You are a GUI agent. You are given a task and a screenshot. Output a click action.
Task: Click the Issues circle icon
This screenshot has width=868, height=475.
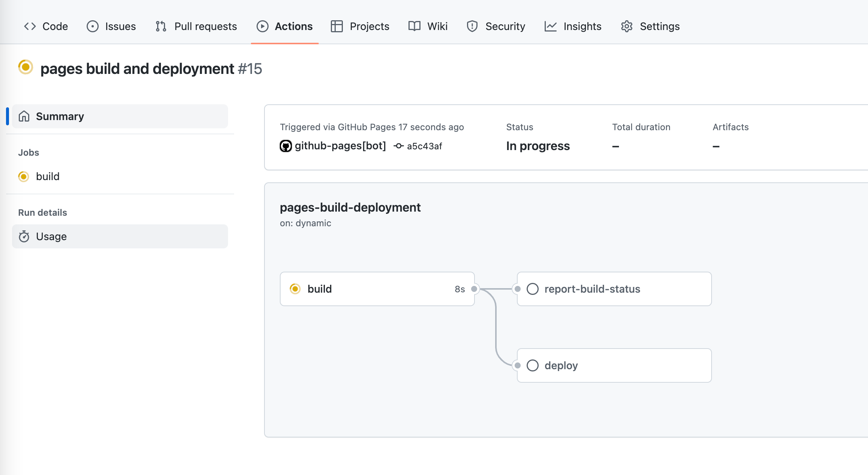(92, 26)
